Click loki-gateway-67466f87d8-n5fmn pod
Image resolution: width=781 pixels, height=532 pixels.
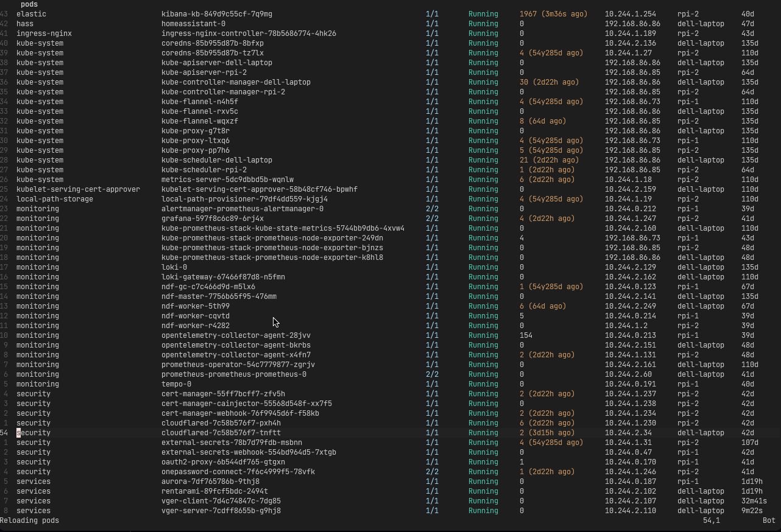coord(223,277)
